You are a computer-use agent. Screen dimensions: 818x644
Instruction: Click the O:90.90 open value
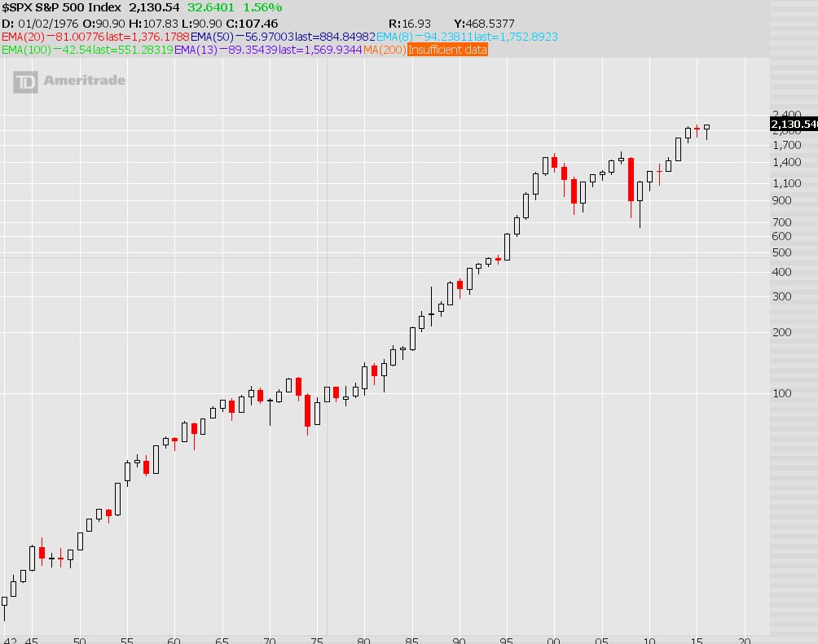103,24
